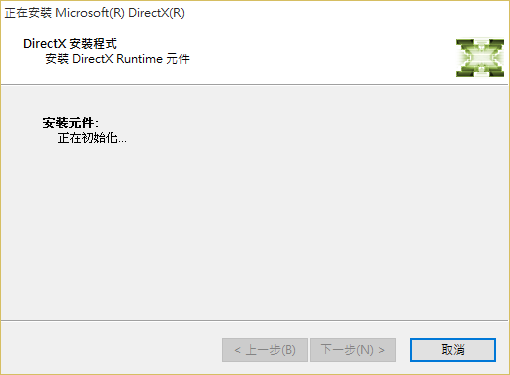The image size is (510, 375).
Task: Select the 正在安裝 Microsoft(R) DirectX(R) window title
Action: pos(95,13)
